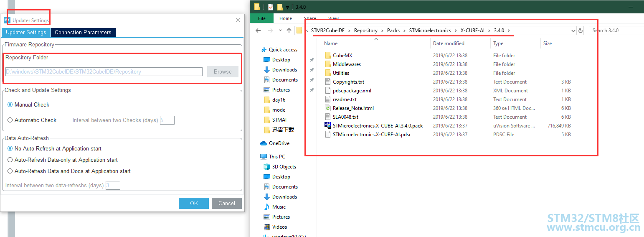
Task: Select the Utilities folder icon
Action: pos(328,73)
